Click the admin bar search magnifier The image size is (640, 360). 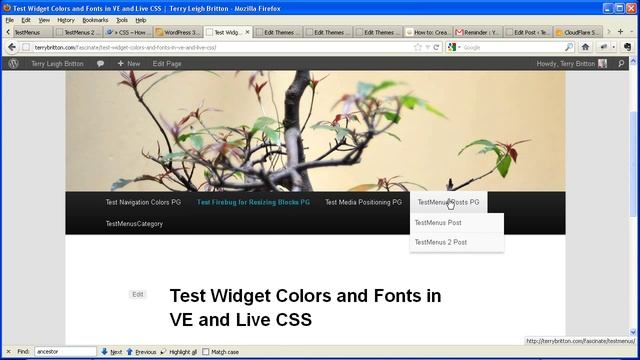(x=621, y=64)
